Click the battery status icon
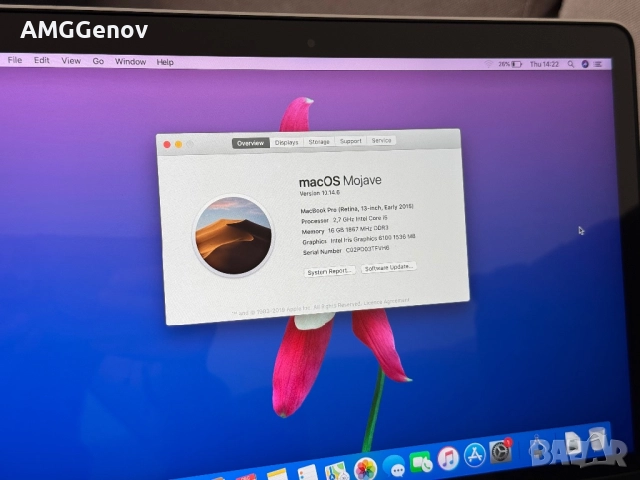 tap(517, 64)
